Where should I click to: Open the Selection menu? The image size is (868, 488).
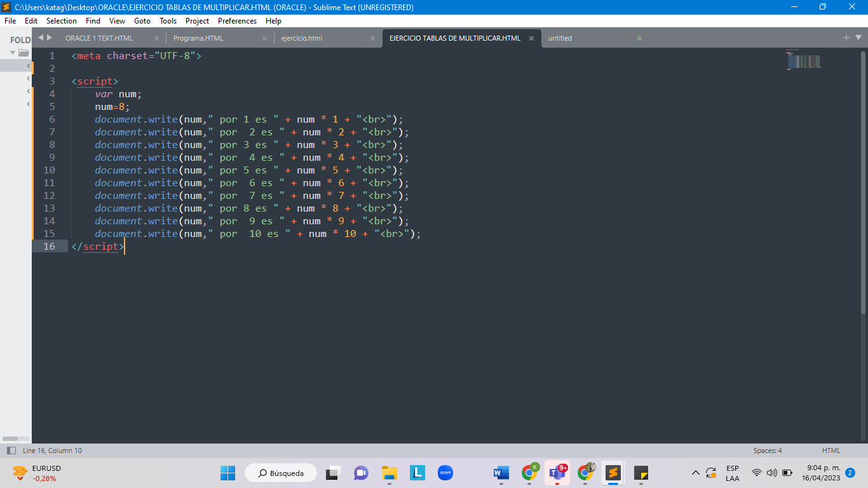pos(62,21)
